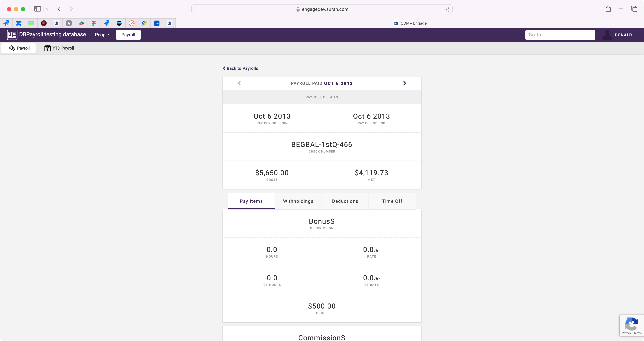
Task: Switch to the Withholdings tab
Action: pos(298,201)
